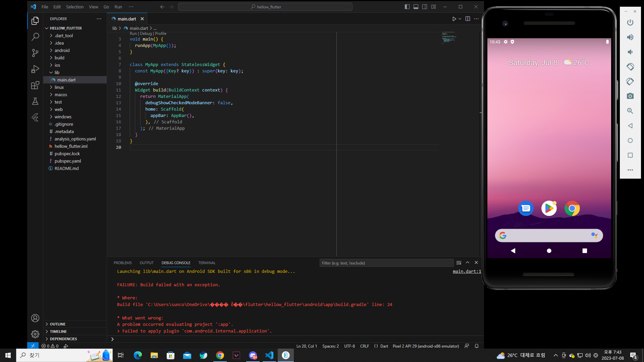Change the Pixel 2 API 29 device selector

426,346
